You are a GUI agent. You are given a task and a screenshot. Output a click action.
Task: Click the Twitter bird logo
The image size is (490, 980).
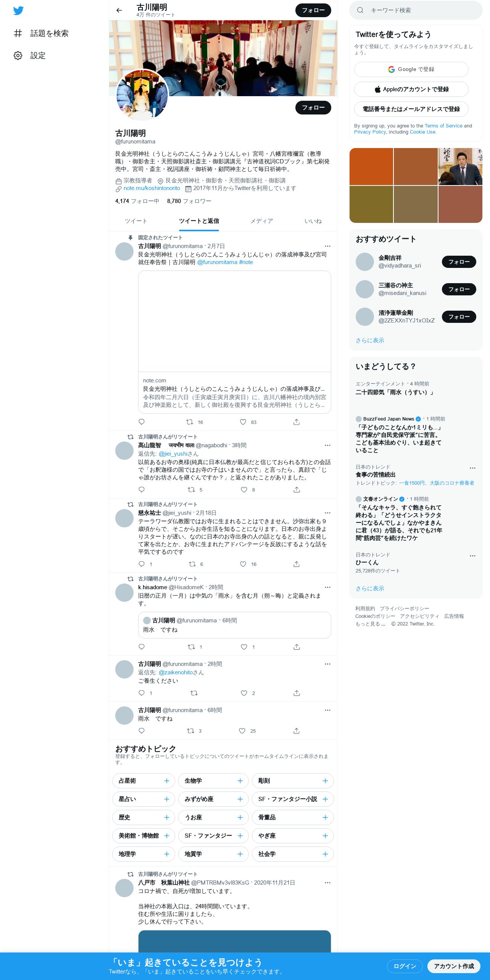(x=18, y=11)
